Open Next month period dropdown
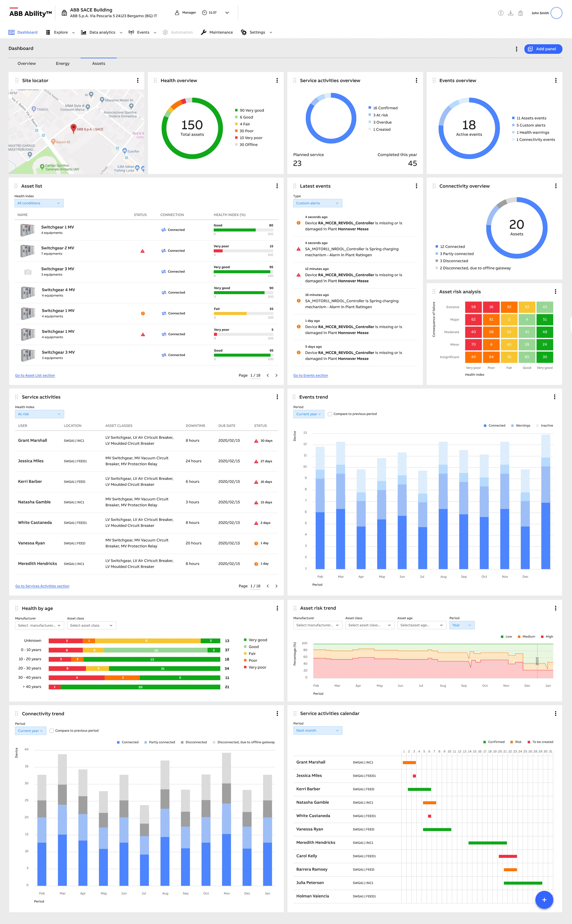 pyautogui.click(x=317, y=730)
